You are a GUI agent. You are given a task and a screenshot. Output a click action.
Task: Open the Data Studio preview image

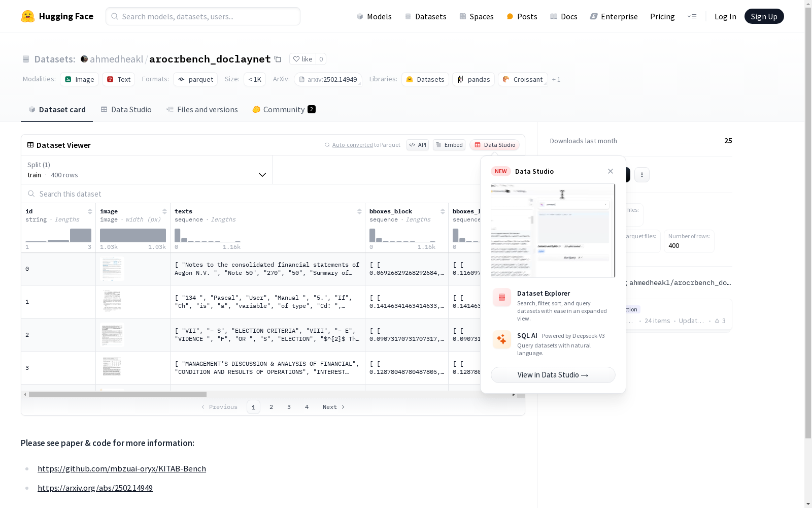[x=553, y=231]
